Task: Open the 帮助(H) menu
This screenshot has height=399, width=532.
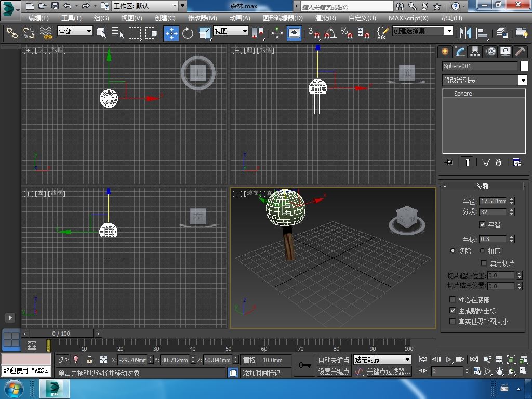Action: pos(451,18)
